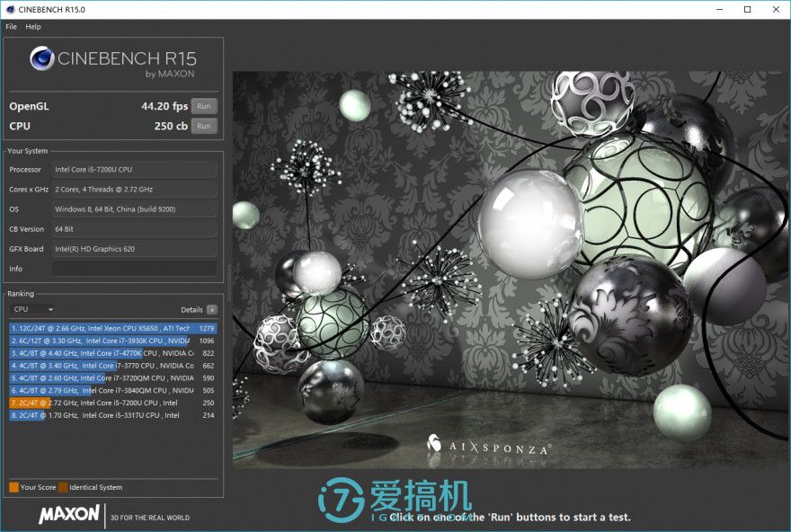791x532 pixels.
Task: Click the CB Version 64 Bit field
Action: [x=135, y=229]
